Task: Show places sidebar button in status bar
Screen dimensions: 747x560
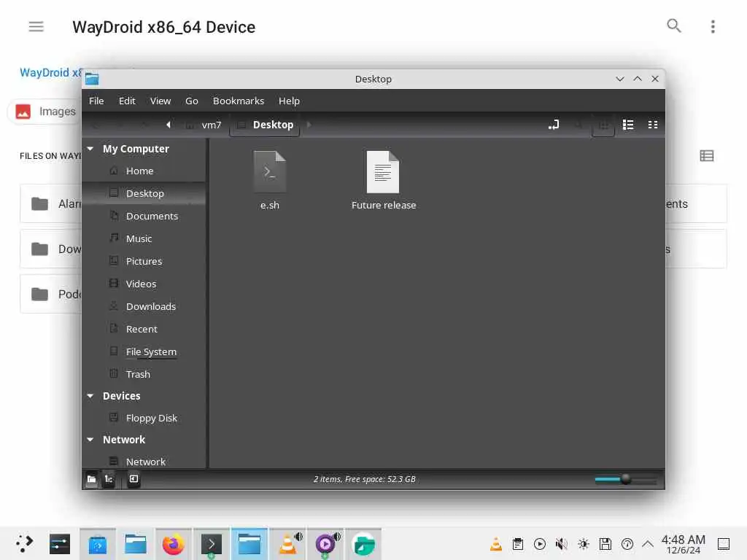Action: point(91,479)
